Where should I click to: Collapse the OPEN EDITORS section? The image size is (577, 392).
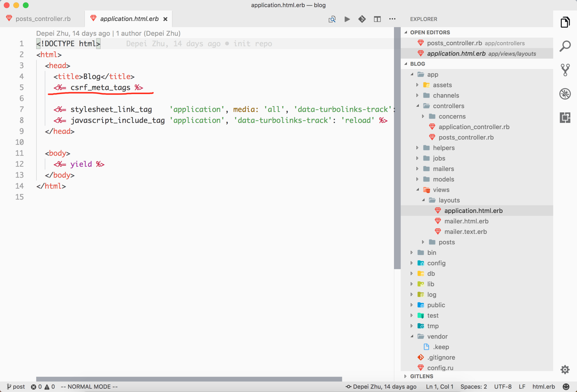point(477,32)
